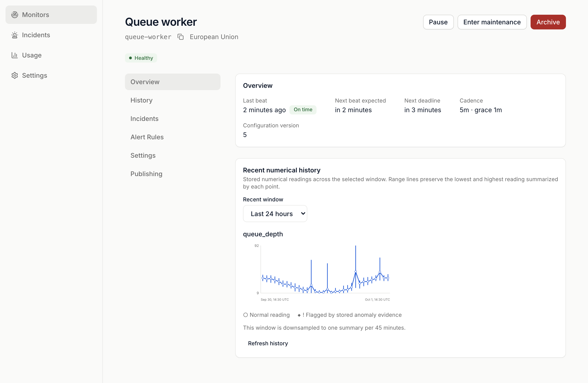Viewport: 588px width, 383px height.
Task: Open the Recent window dropdown
Action: coord(275,214)
